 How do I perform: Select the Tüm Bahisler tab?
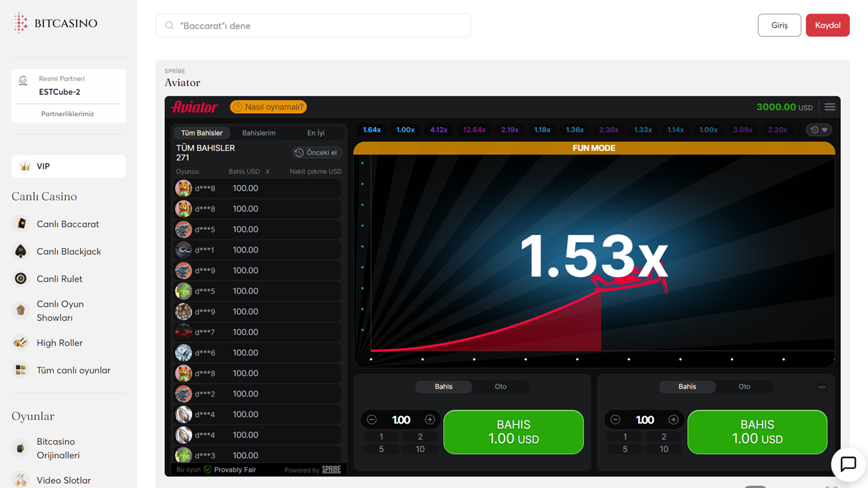201,133
